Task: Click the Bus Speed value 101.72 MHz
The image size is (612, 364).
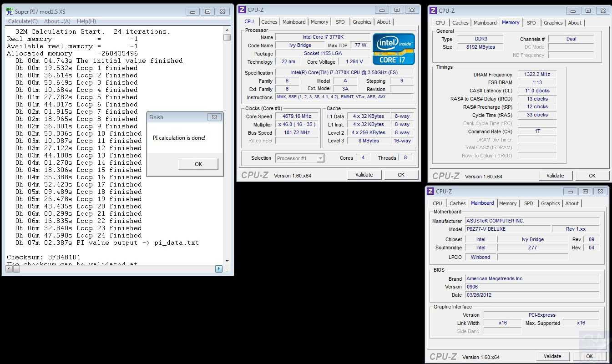Action: click(x=297, y=133)
